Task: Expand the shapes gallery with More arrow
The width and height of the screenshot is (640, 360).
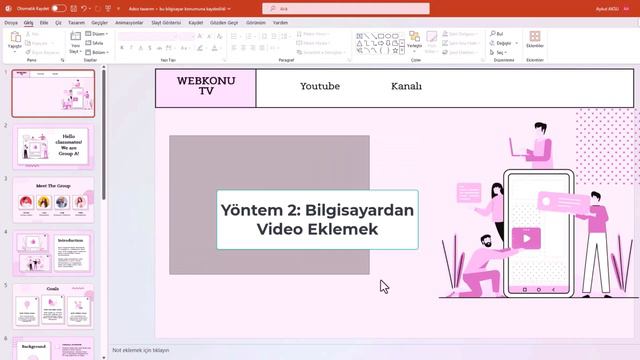Action: 402,51
